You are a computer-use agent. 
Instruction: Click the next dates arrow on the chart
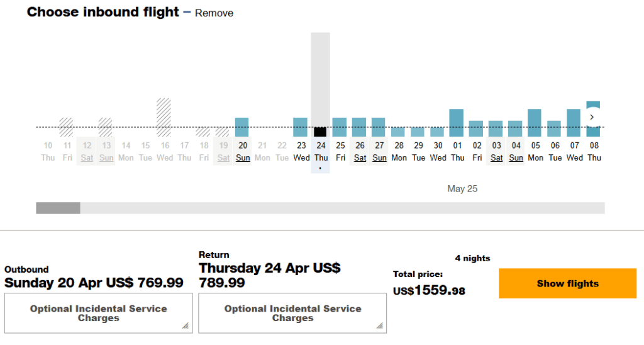point(592,117)
